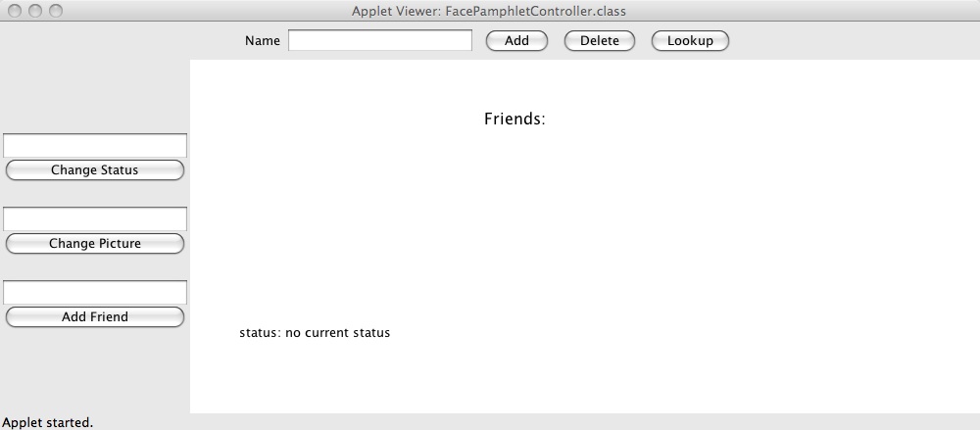Click the Name text field
Screen dimensions: 980x430
pyautogui.click(x=380, y=41)
